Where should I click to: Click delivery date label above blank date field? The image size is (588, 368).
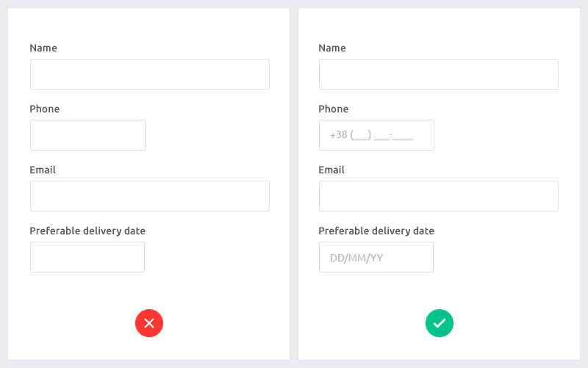(x=87, y=231)
